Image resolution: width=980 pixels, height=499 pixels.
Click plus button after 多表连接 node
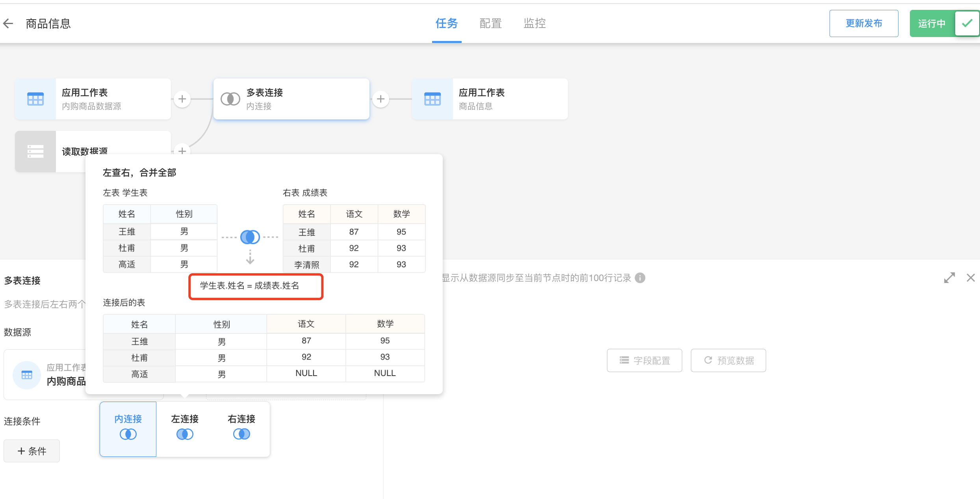point(380,99)
